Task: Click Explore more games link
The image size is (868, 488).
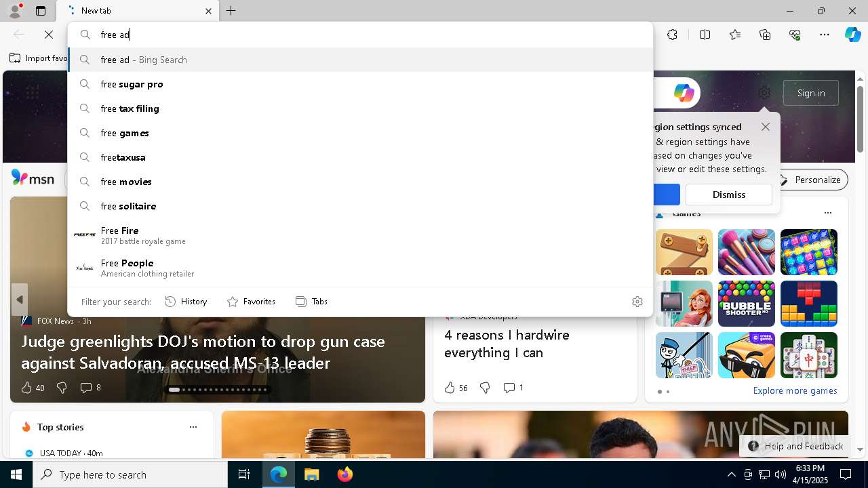Action: 795,390
